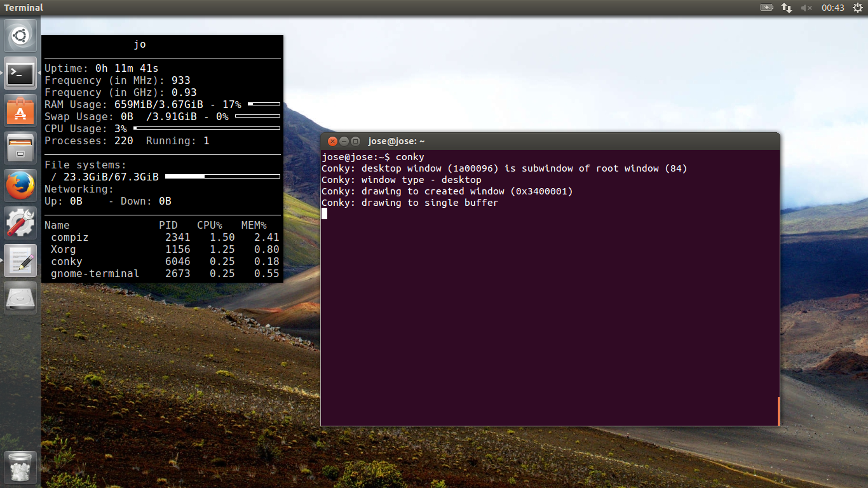Click the "1.50" CPU% value for compiz

click(222, 237)
